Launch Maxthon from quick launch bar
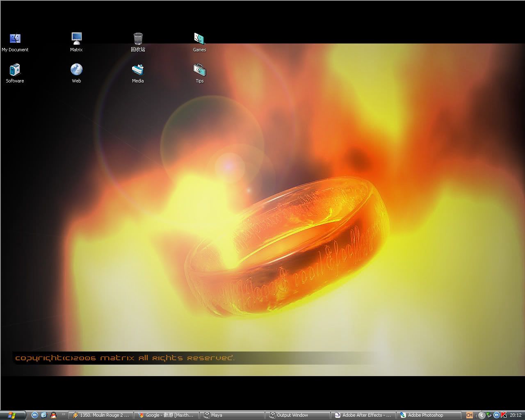 point(35,415)
